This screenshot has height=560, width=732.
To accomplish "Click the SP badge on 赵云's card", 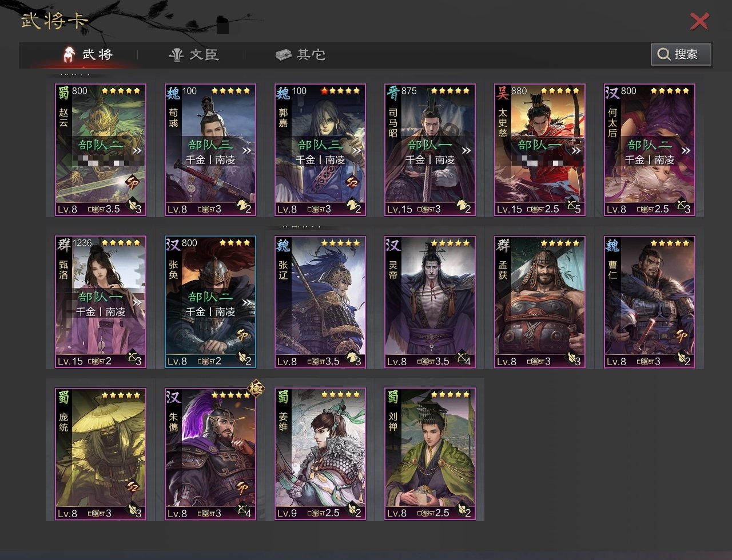I will click(x=133, y=183).
